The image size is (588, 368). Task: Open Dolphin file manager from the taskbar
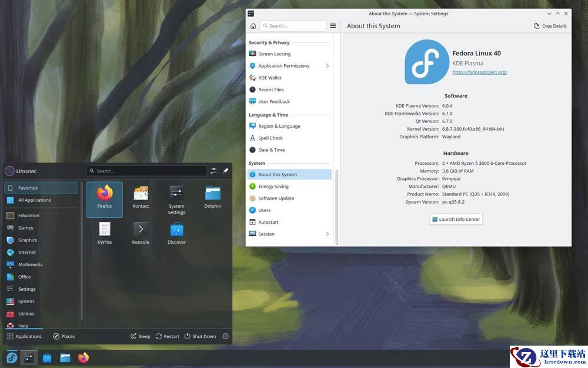click(65, 358)
